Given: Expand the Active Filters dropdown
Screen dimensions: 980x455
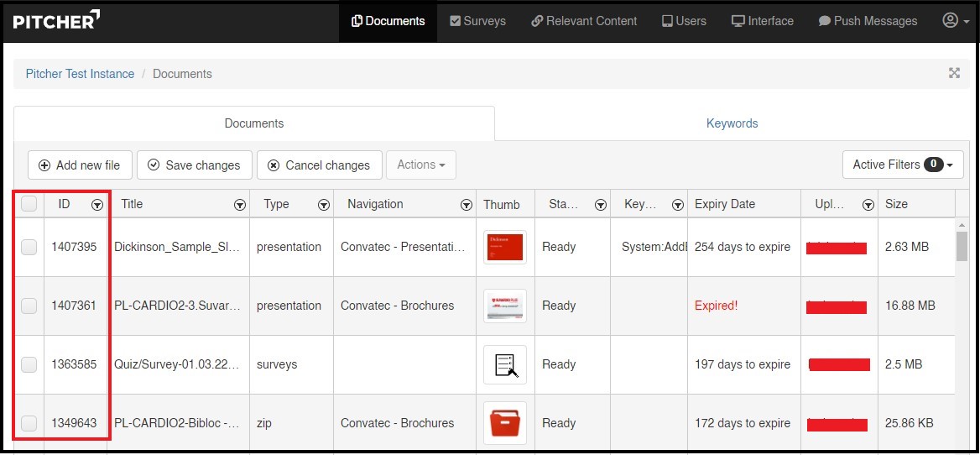Looking at the screenshot, I should click(903, 165).
